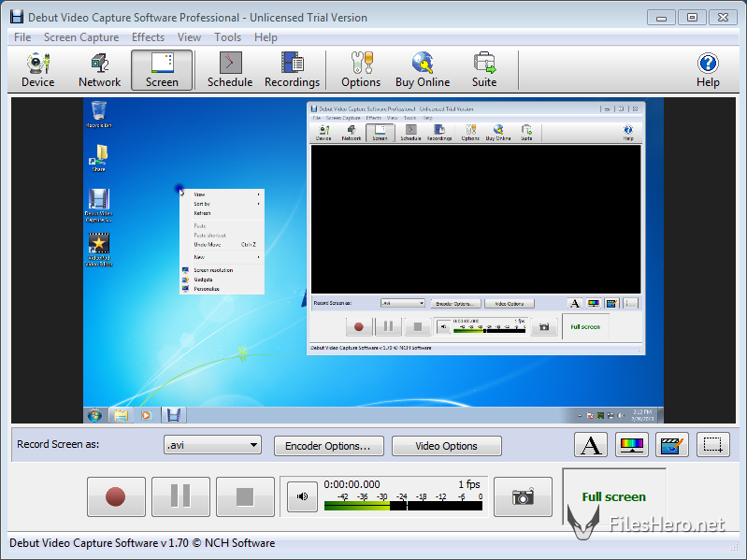Open the Options toolbar icon
747x560 pixels.
click(361, 70)
